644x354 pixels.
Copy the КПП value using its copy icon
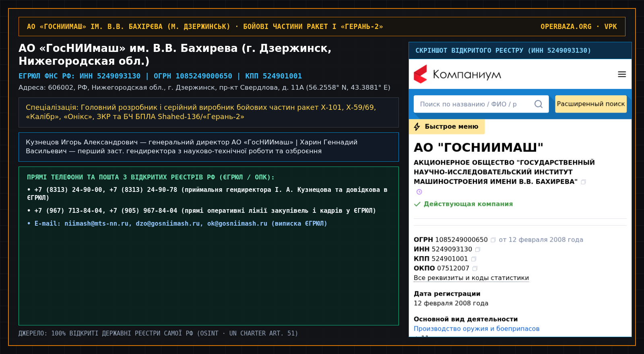point(474,259)
